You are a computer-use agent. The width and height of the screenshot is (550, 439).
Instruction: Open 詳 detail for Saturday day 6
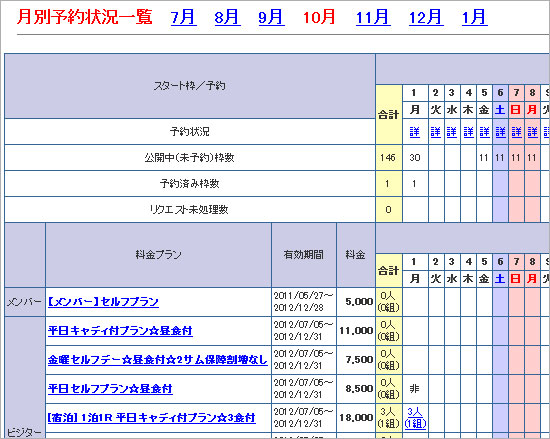500,132
